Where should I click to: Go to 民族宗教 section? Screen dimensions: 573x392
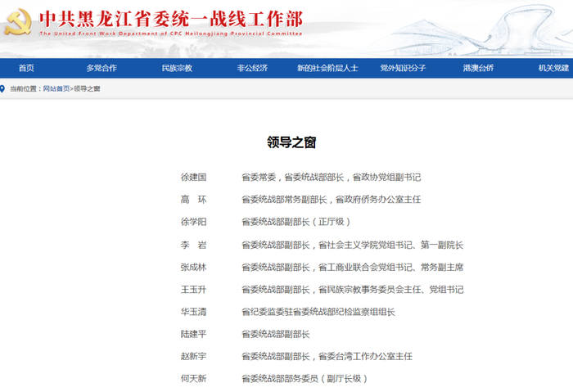(178, 68)
